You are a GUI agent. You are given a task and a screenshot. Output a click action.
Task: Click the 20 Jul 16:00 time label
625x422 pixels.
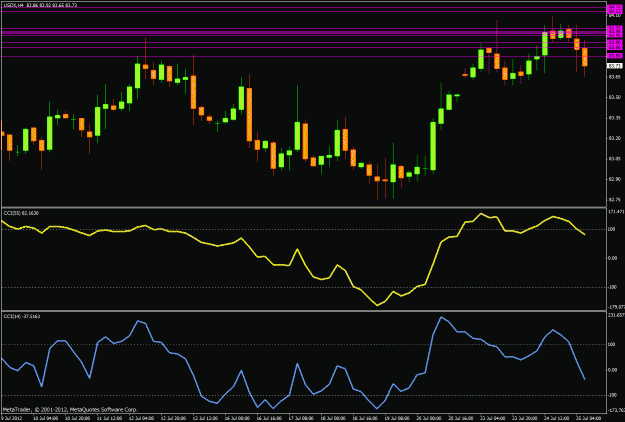click(x=461, y=418)
